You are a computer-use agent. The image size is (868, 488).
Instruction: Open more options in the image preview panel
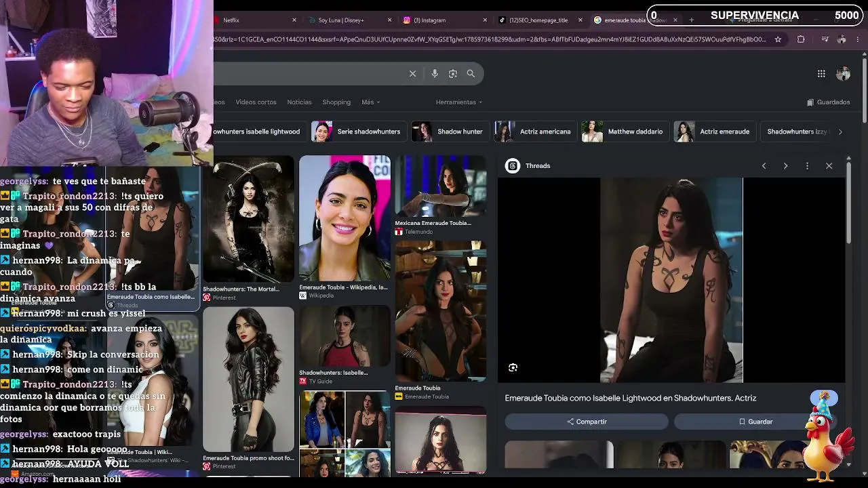click(x=807, y=166)
